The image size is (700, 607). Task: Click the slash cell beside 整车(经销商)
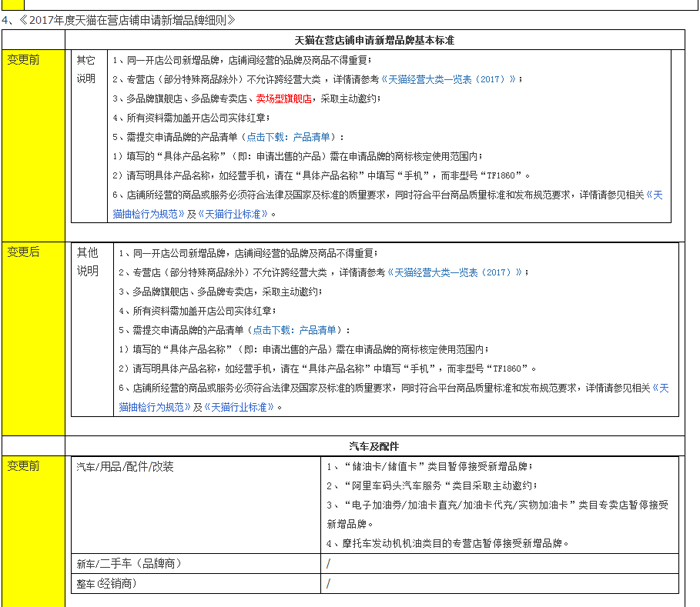pyautogui.click(x=500, y=584)
